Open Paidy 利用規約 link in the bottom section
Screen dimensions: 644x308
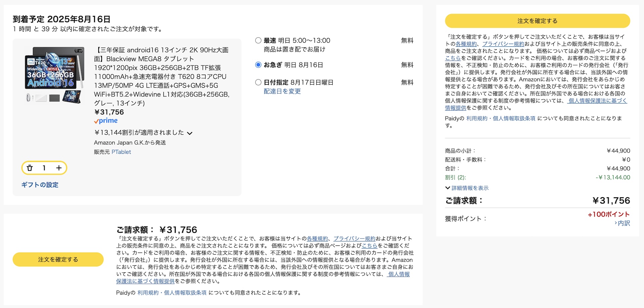(148, 293)
